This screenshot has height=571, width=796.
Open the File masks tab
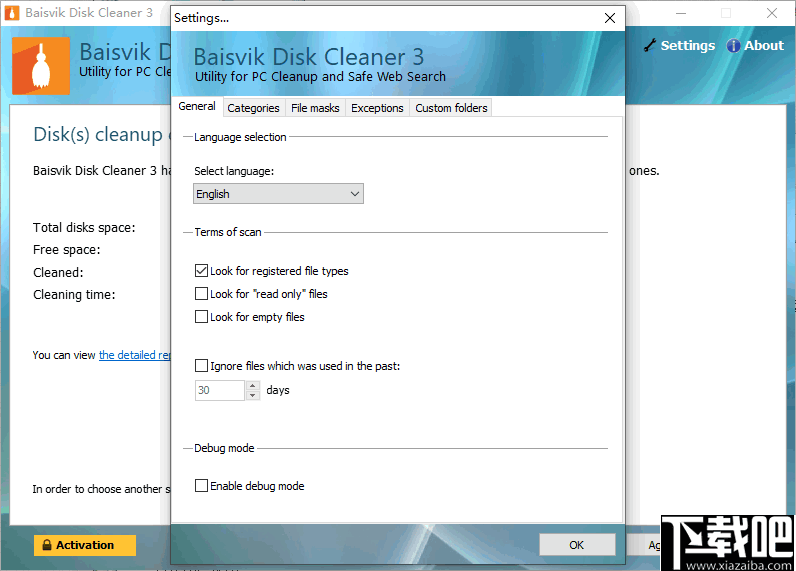coord(315,108)
